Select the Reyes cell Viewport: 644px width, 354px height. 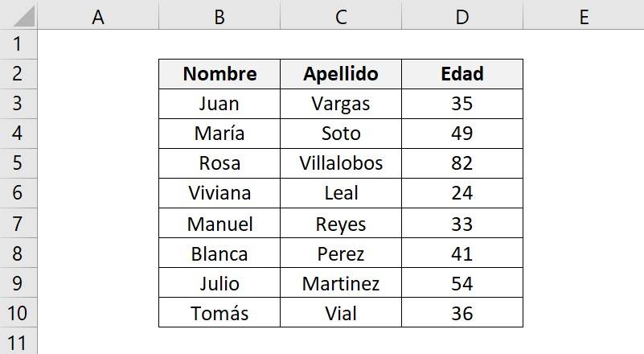[x=341, y=224]
